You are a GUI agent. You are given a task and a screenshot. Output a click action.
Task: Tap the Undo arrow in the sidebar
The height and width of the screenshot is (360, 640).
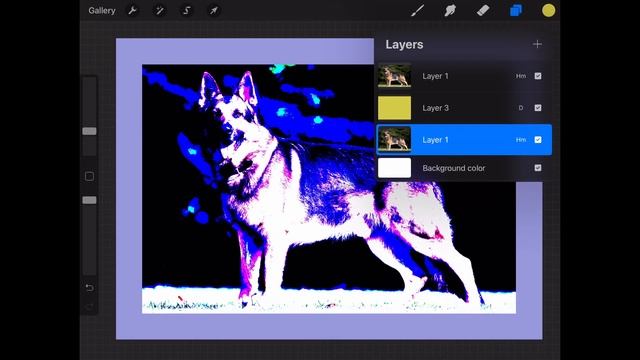(89, 288)
